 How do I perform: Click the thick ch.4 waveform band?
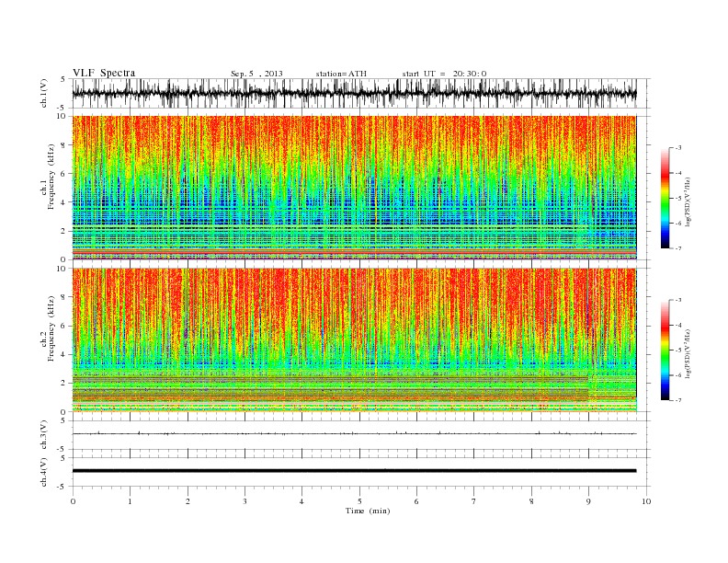(354, 471)
